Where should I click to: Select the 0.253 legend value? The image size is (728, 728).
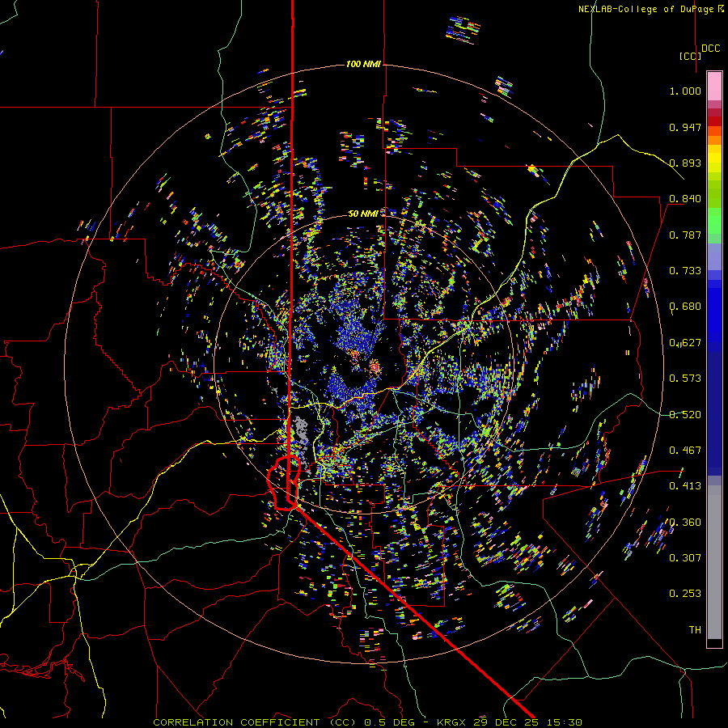(685, 594)
